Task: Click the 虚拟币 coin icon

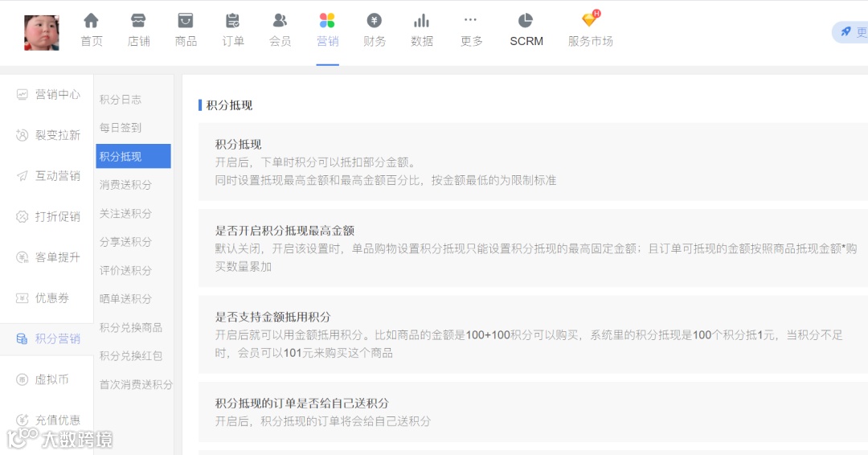Action: click(22, 379)
